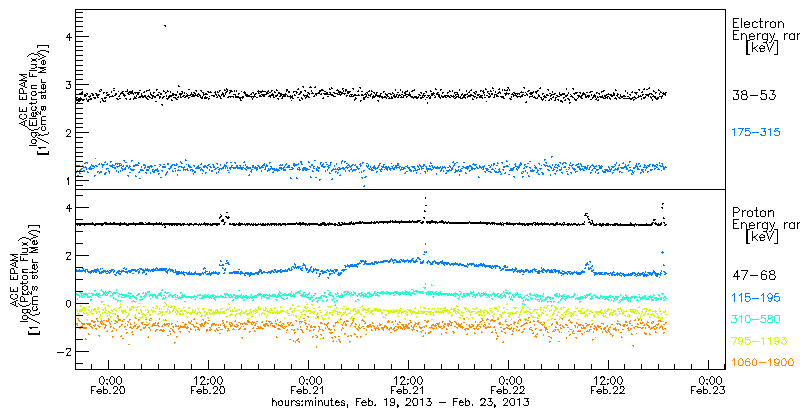Click the isolated electron outlier point above 4
800x410 pixels.
tap(165, 25)
